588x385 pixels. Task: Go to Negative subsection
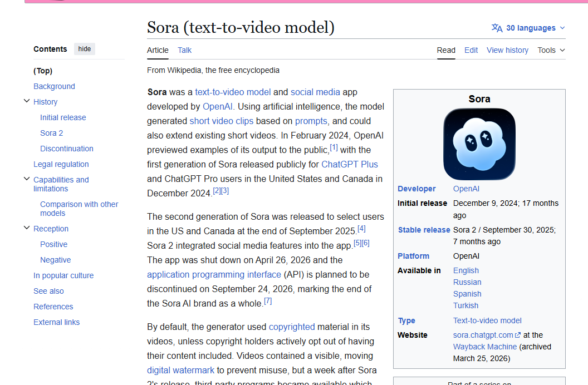coord(56,260)
